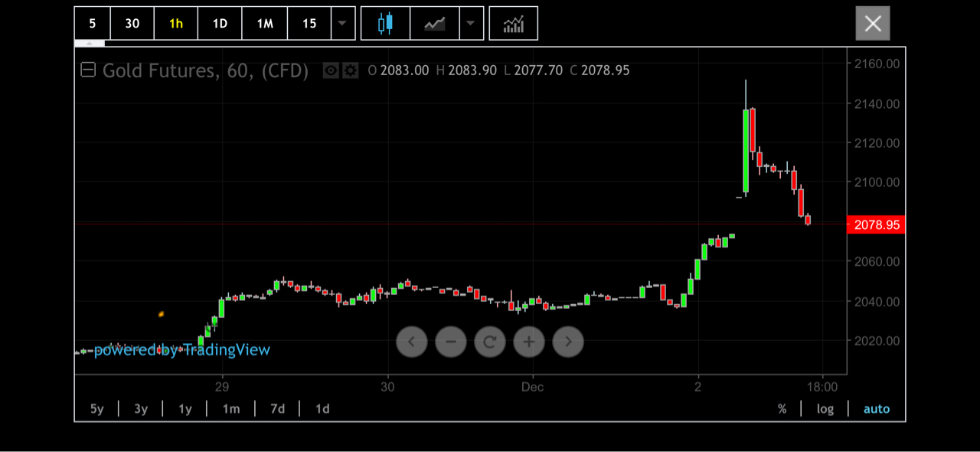Image resolution: width=980 pixels, height=452 pixels.
Task: Open the powered by TradingView link
Action: 181,349
